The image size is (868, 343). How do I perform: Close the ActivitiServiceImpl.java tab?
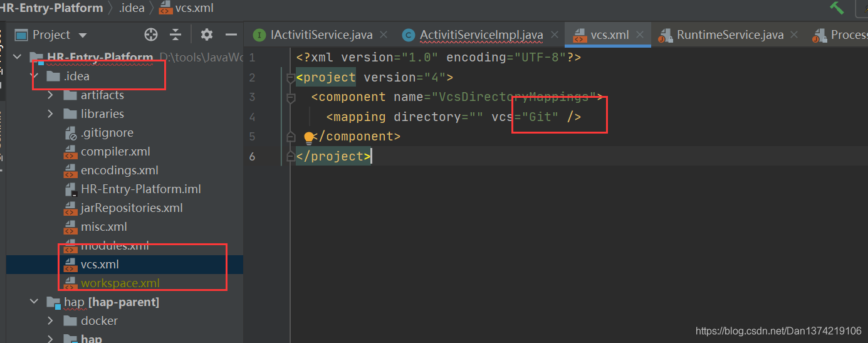(553, 34)
